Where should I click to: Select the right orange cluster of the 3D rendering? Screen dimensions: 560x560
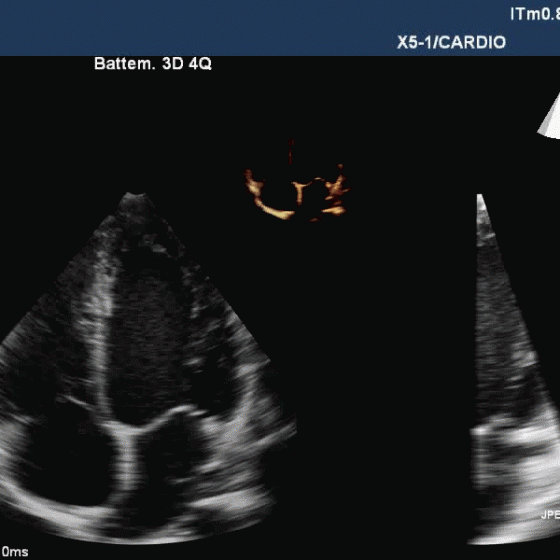click(x=336, y=193)
